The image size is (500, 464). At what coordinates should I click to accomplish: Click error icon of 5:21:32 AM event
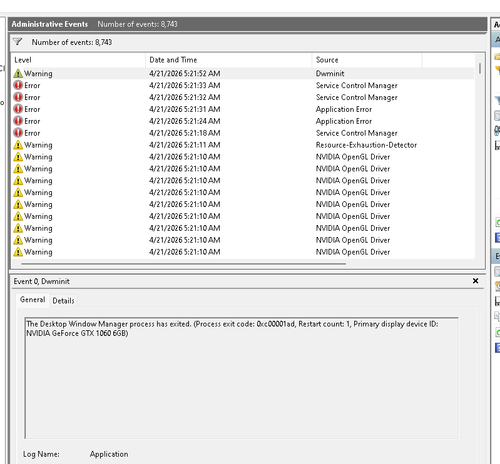click(18, 97)
